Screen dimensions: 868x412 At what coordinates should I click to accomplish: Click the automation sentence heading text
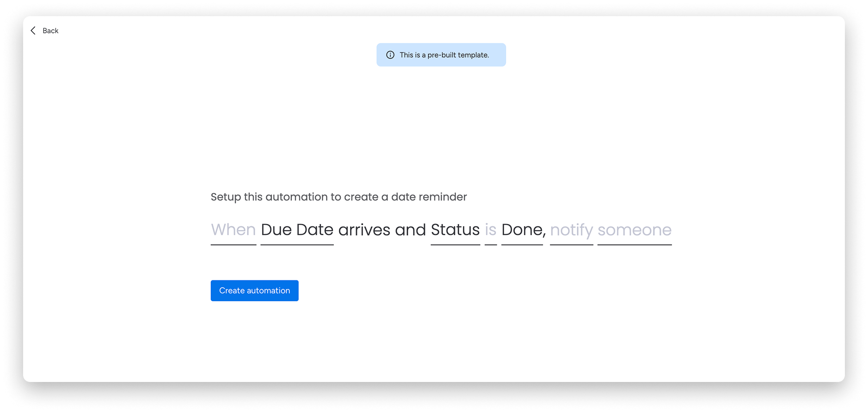439,230
